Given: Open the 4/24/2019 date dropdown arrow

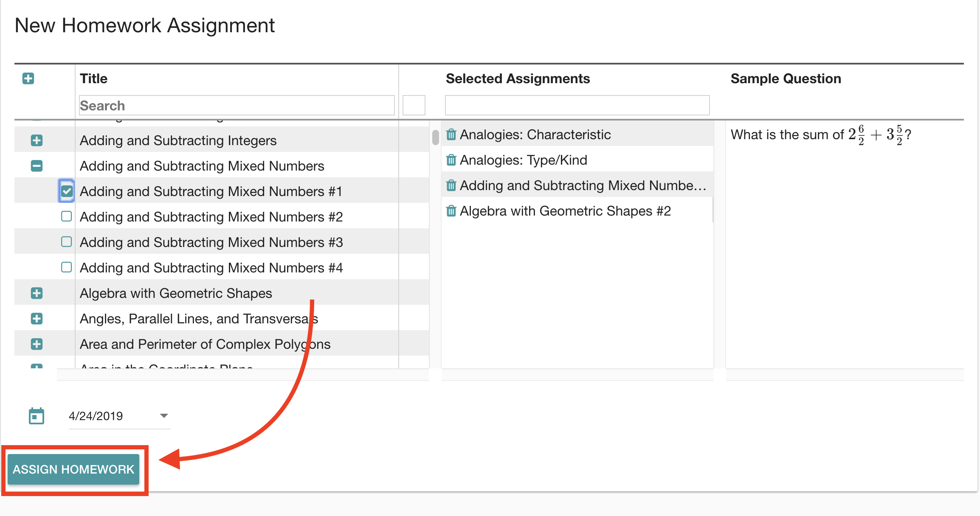Looking at the screenshot, I should click(164, 416).
